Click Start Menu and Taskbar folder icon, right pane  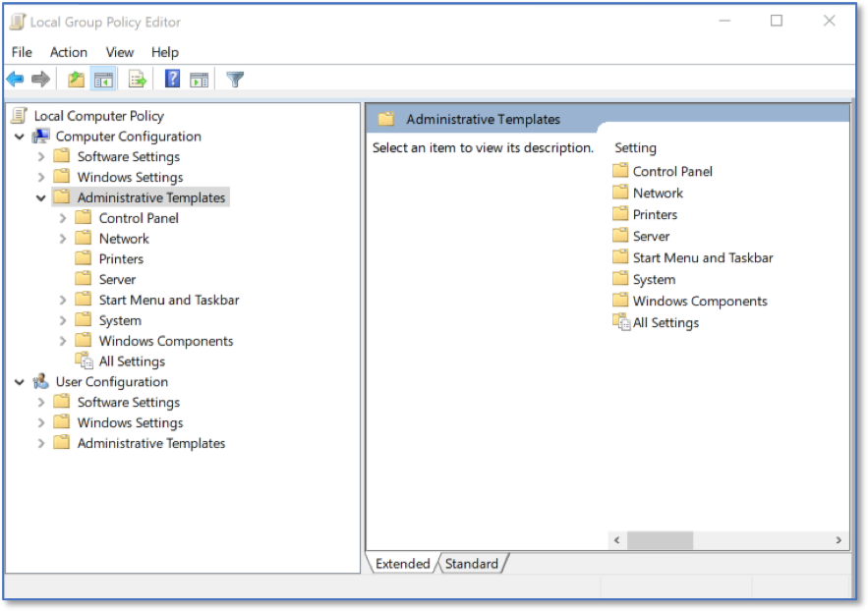point(620,256)
